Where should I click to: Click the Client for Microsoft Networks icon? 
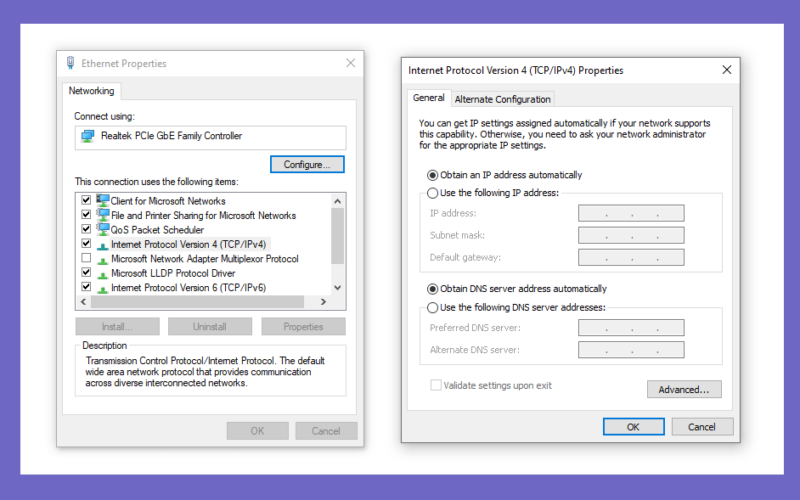click(103, 200)
